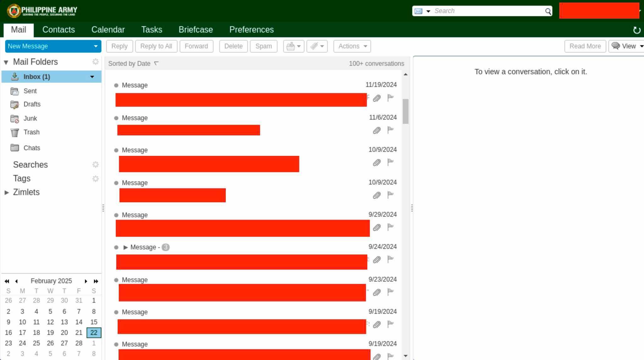Toggle the read status dot for 11/6/2024 message
The image size is (644, 360).
(116, 118)
